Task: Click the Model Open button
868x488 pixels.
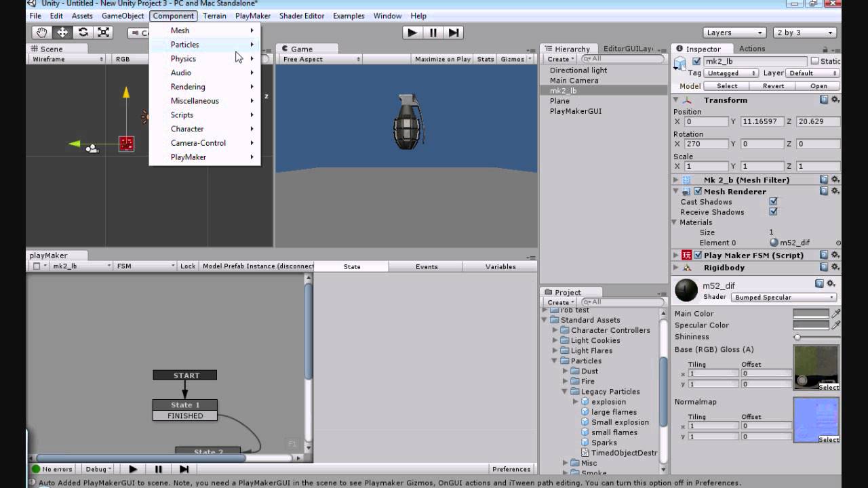Action: click(x=818, y=86)
